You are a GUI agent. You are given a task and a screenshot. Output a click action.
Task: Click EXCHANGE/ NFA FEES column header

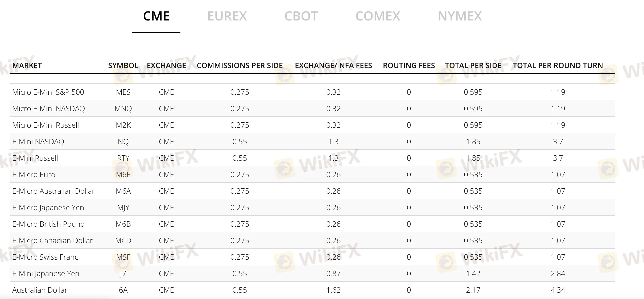pos(333,65)
